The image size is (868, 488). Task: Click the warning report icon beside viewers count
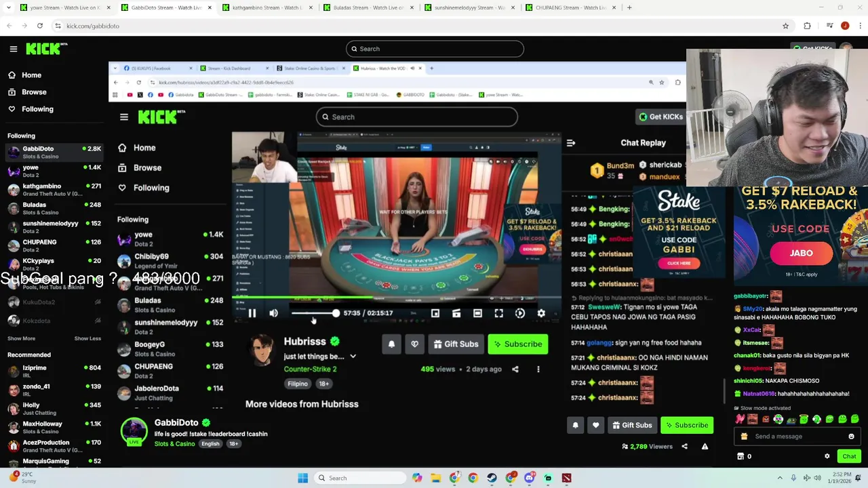[x=705, y=447]
